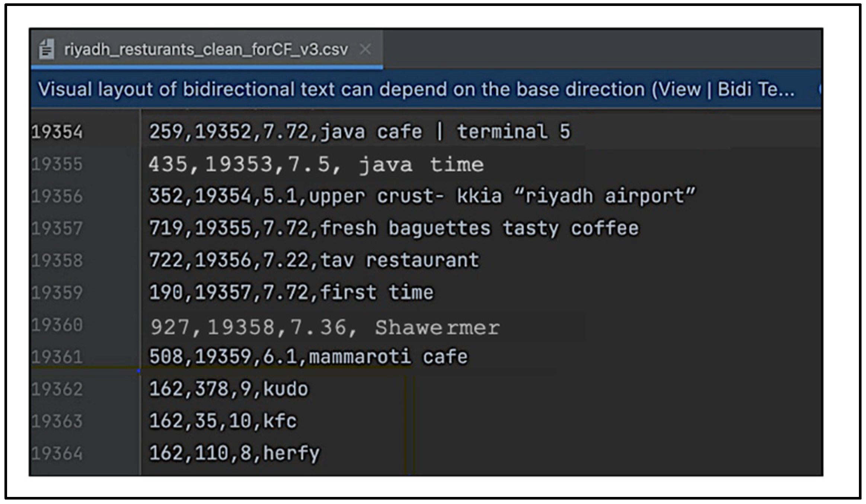The width and height of the screenshot is (866, 504).
Task: Click the "162,35,10,kfc" line
Action: click(223, 421)
